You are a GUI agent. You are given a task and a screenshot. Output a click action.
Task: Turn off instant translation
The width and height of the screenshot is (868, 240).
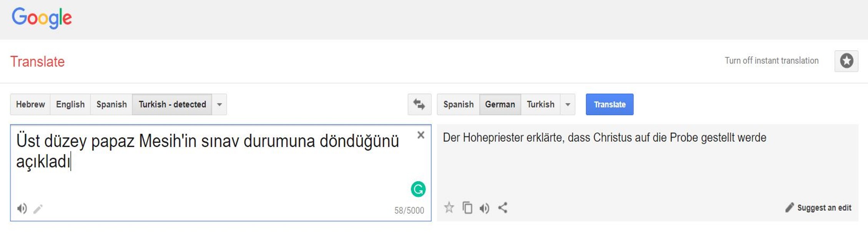(x=771, y=61)
